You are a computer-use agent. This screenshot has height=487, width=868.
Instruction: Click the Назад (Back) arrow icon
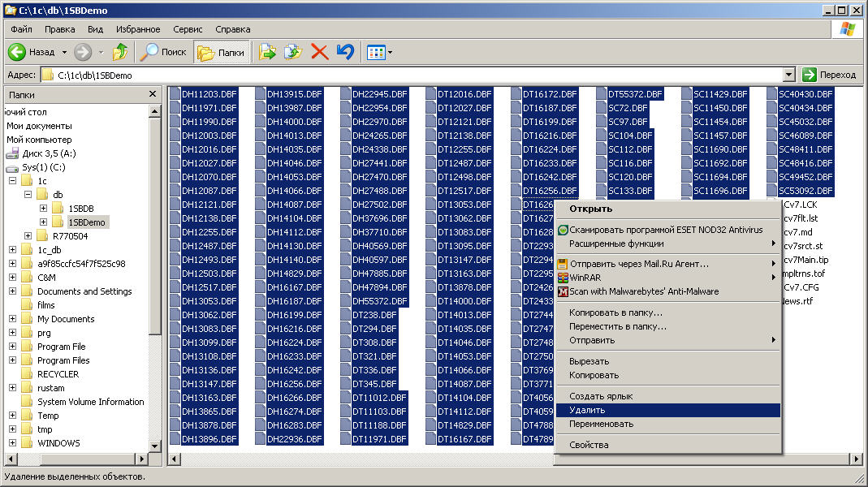17,52
